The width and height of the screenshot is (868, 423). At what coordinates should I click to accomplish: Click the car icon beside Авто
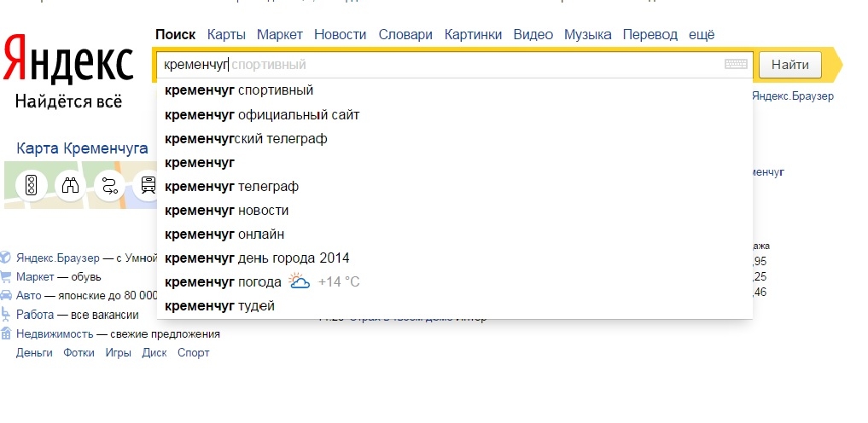[6, 296]
